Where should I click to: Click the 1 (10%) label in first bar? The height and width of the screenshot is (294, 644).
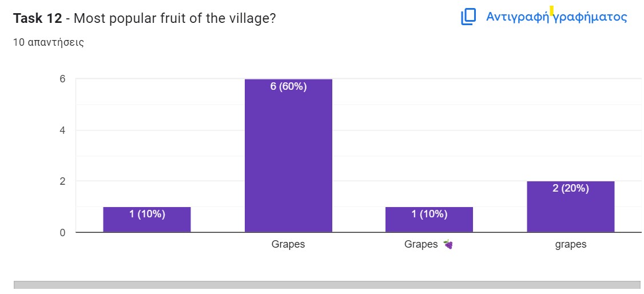coord(147,214)
